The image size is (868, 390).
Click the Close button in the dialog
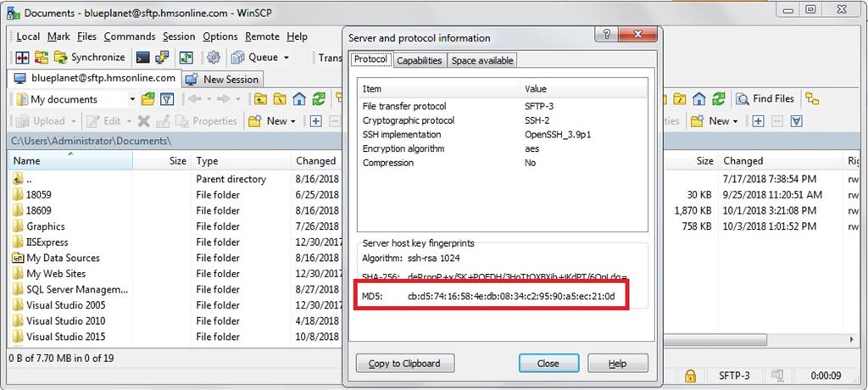click(548, 364)
